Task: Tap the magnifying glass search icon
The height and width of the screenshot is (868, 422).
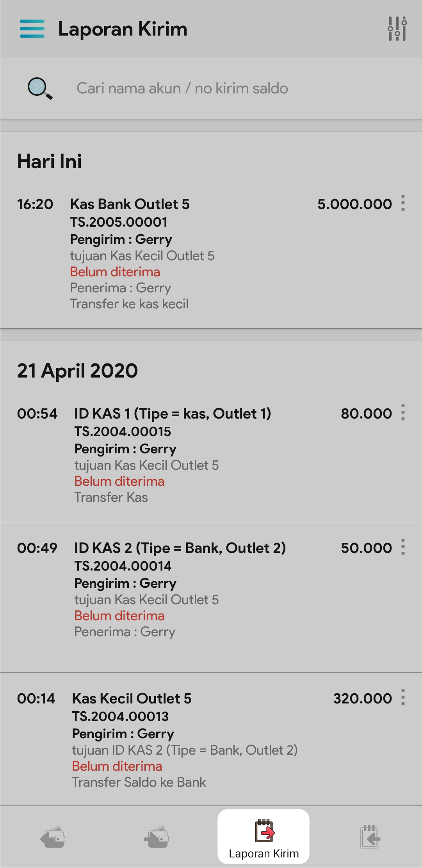Action: point(40,89)
